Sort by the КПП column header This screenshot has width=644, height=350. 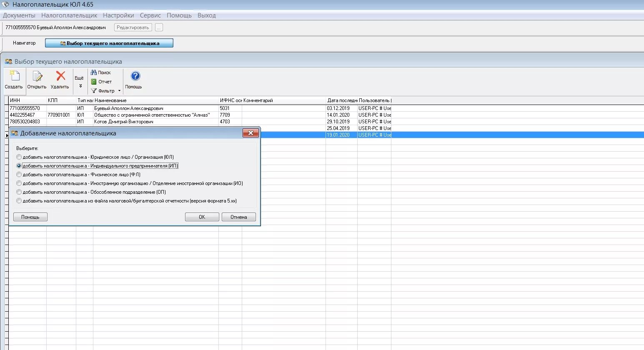61,100
